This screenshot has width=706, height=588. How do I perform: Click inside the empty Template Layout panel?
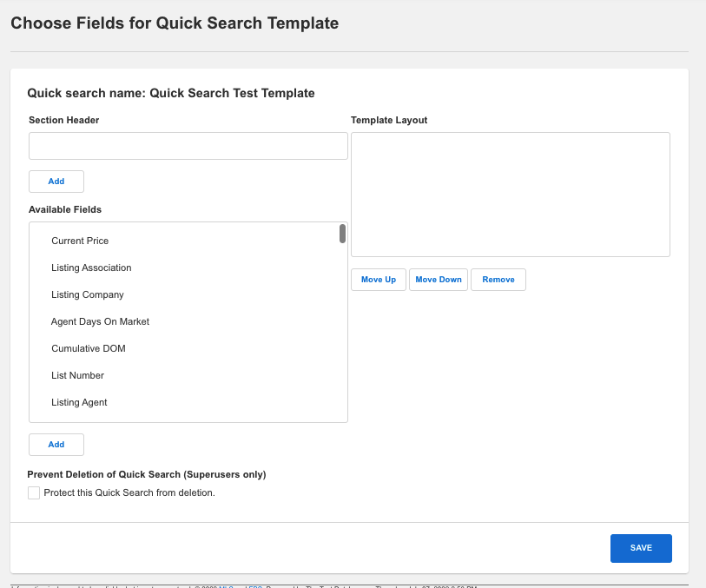click(510, 193)
